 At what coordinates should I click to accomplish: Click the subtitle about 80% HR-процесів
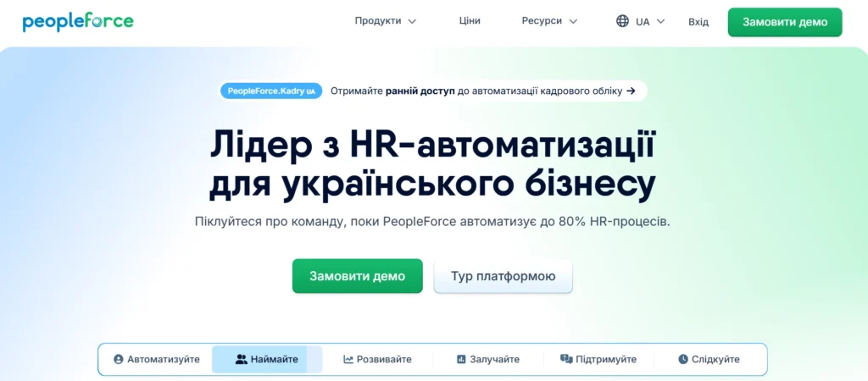(x=432, y=223)
